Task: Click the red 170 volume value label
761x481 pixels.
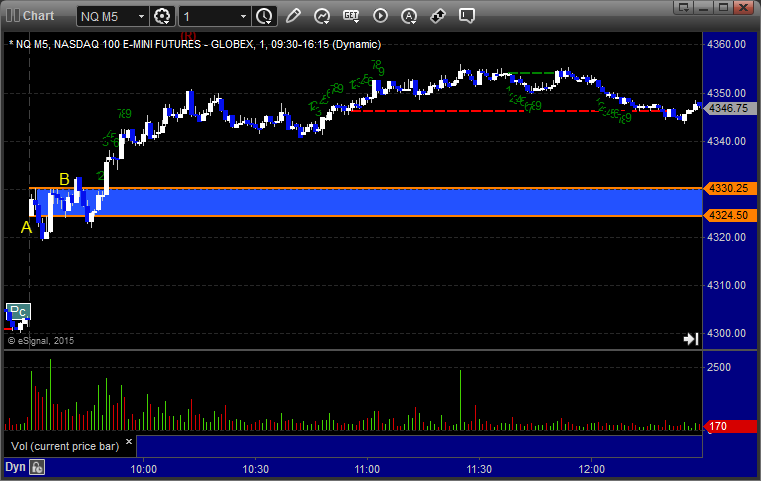Action: click(730, 426)
